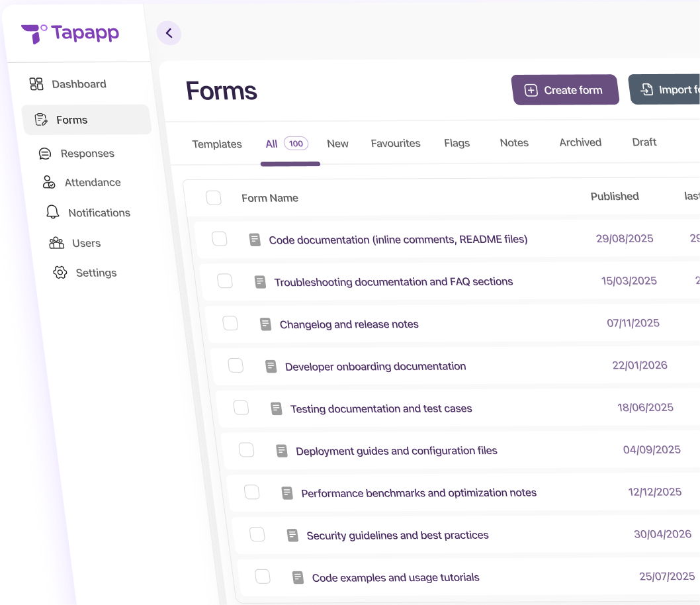Switch to the Archived tab

coord(580,142)
